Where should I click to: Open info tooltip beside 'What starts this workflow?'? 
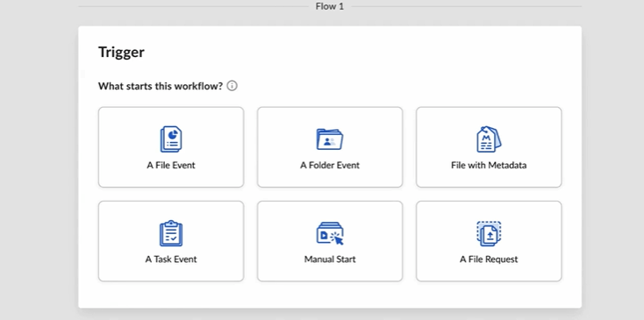point(232,86)
